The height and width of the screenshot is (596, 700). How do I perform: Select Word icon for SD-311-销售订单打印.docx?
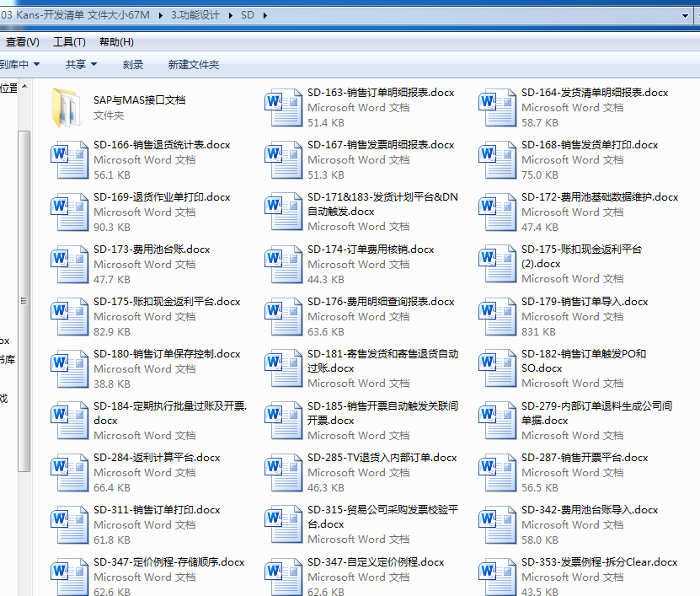click(69, 524)
